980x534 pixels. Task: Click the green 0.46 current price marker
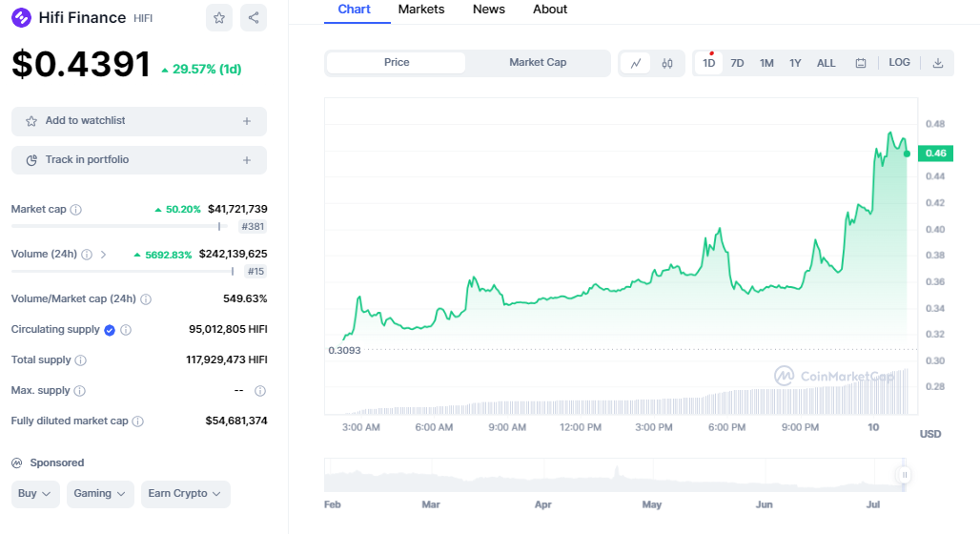coord(935,154)
